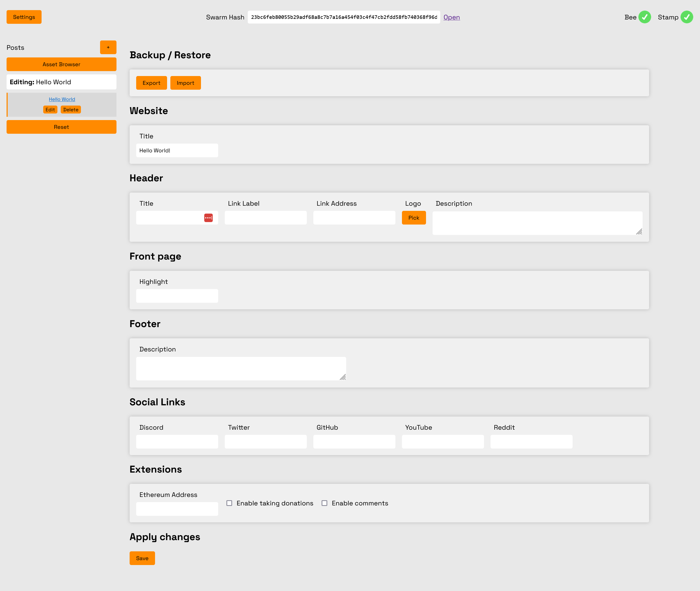The height and width of the screenshot is (591, 700).
Task: Delete the Hello World post
Action: click(x=71, y=110)
